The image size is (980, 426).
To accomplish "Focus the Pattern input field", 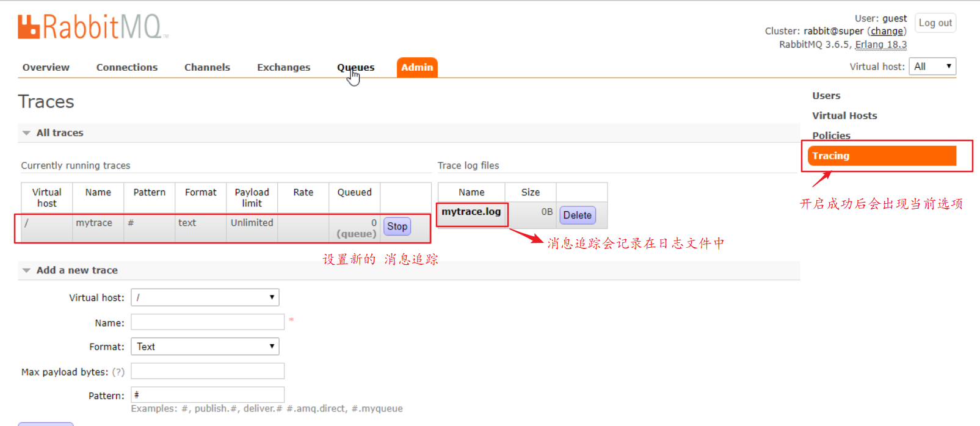I will click(208, 395).
